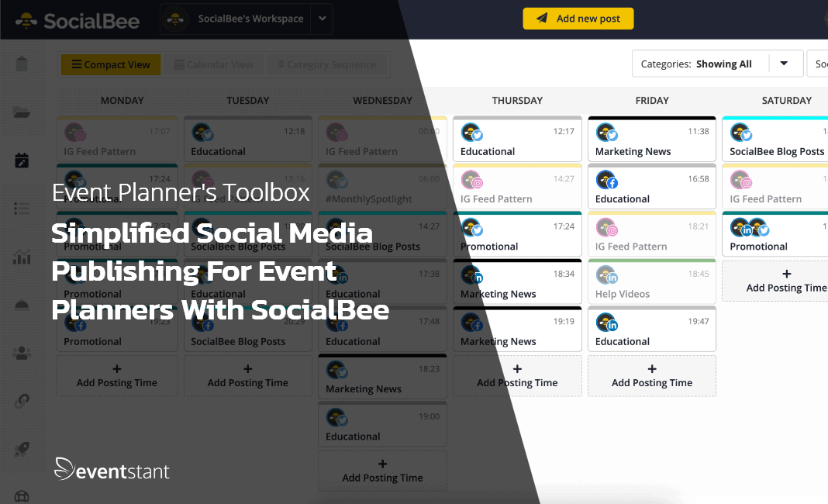The width and height of the screenshot is (828, 504).
Task: Click the FRIDAY column header
Action: click(x=652, y=100)
